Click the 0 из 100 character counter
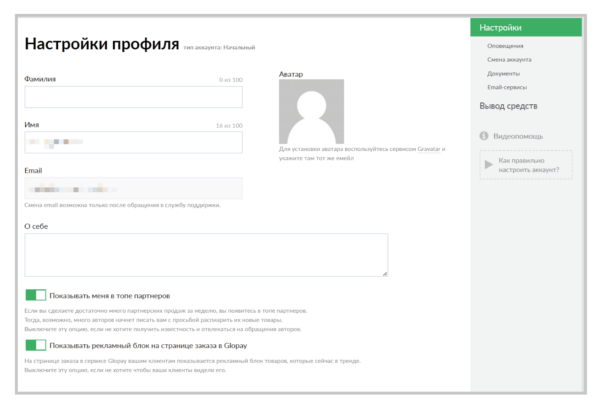The image size is (600, 409). [231, 80]
